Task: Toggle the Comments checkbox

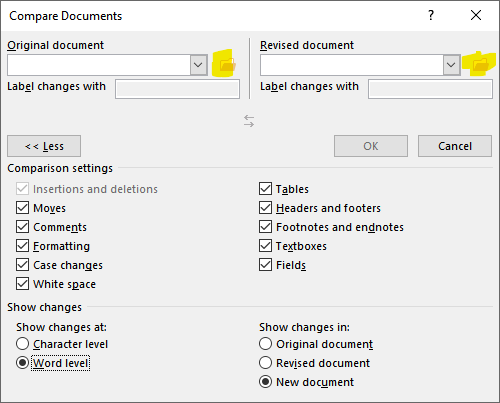Action: click(x=22, y=227)
